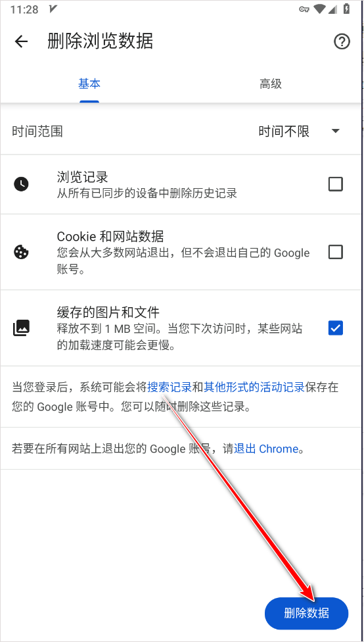This screenshot has width=364, height=642.
Task: Expand the 时间范围 dropdown arrow
Action: tap(335, 132)
